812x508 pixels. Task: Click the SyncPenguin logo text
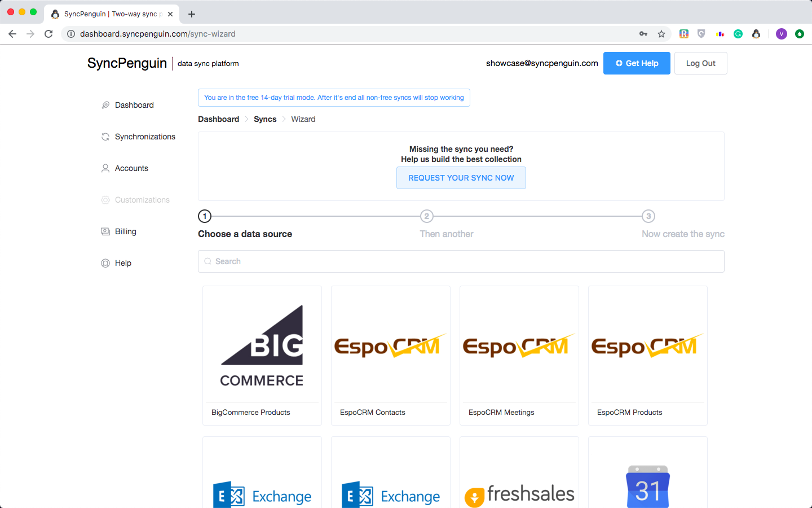[x=127, y=63]
